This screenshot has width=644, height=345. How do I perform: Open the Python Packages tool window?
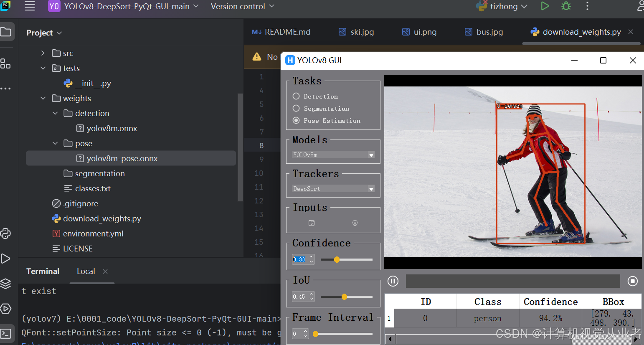(5, 233)
